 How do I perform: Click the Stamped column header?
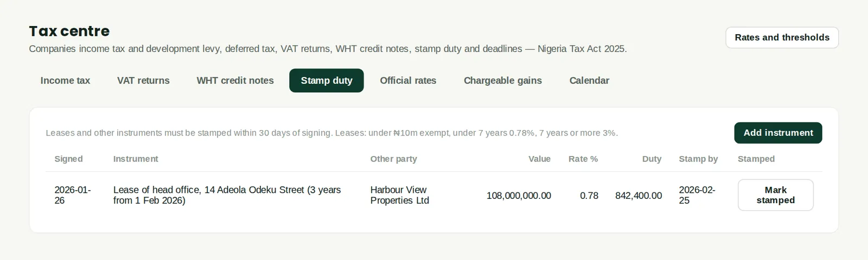point(756,159)
